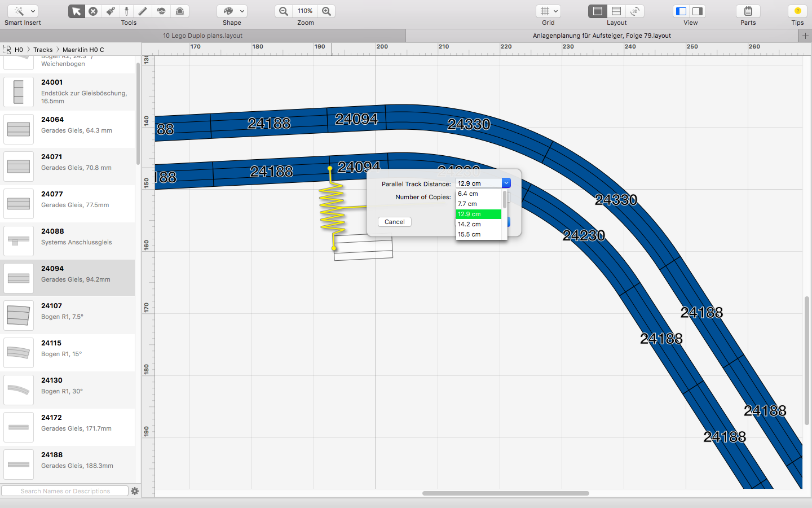Click the Search Names or Descriptions field

(x=65, y=491)
